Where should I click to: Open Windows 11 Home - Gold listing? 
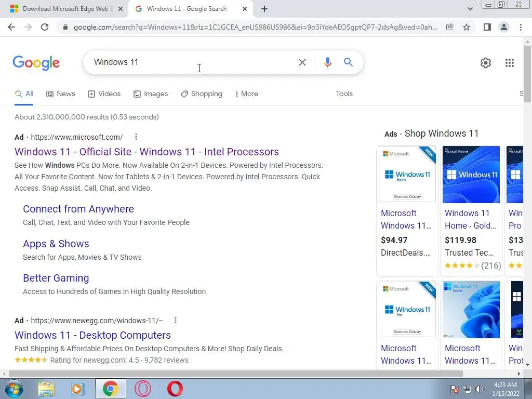pyautogui.click(x=470, y=219)
